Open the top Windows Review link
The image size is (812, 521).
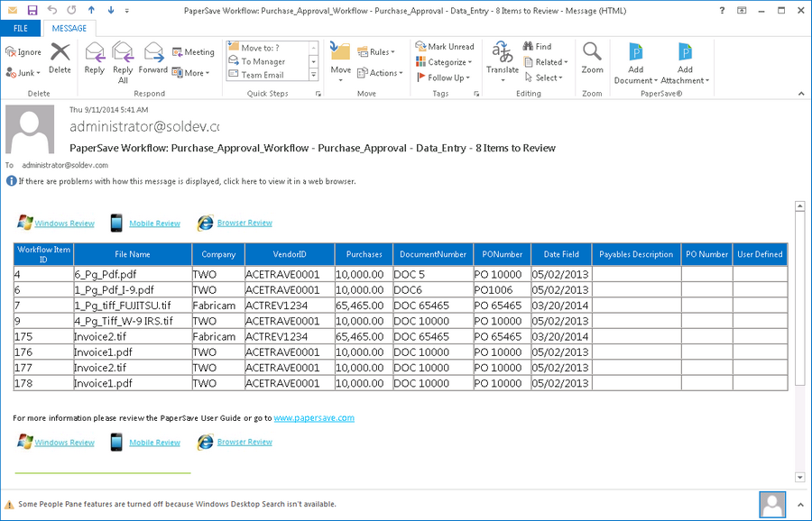point(64,223)
